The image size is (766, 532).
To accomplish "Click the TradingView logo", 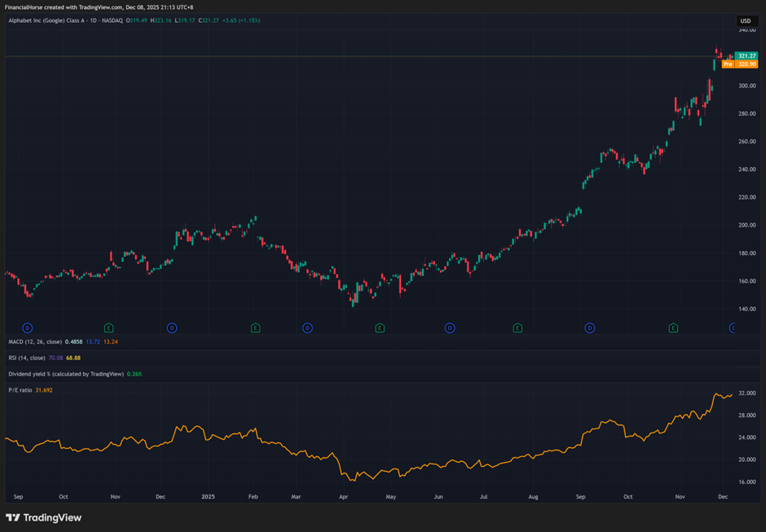I will click(44, 517).
